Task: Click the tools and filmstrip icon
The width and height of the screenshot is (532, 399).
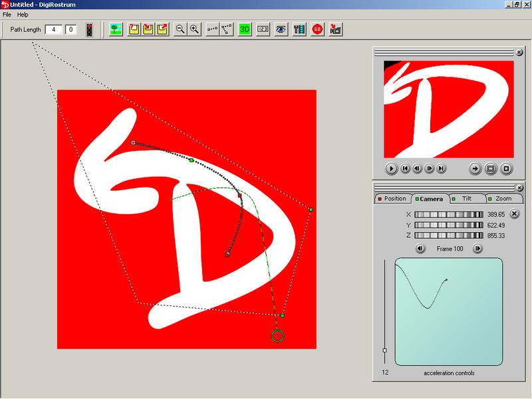Action: click(x=299, y=29)
